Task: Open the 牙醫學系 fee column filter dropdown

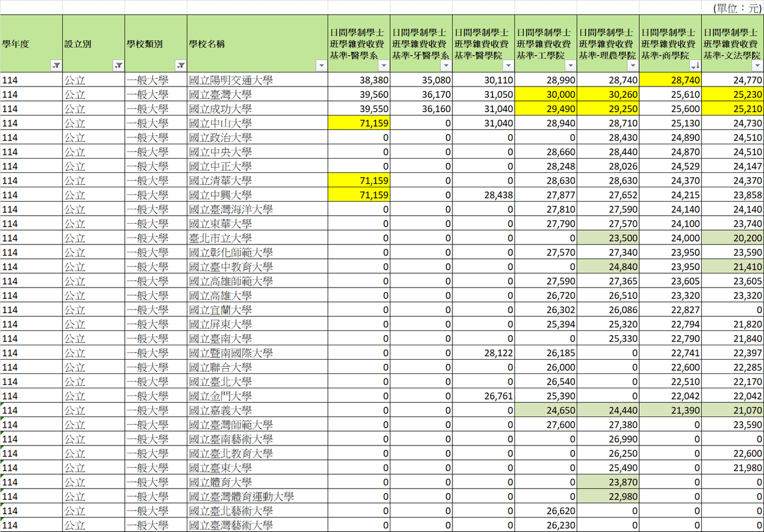Action: 446,66
